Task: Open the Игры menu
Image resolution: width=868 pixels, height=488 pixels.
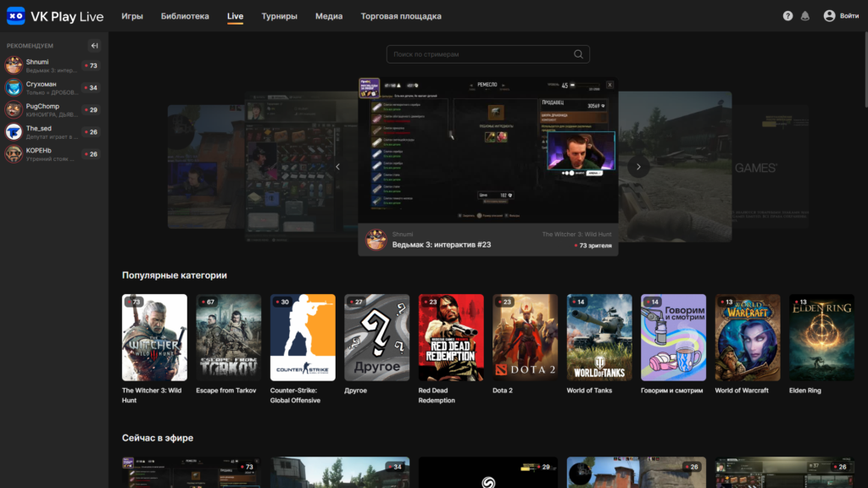Action: (x=132, y=16)
